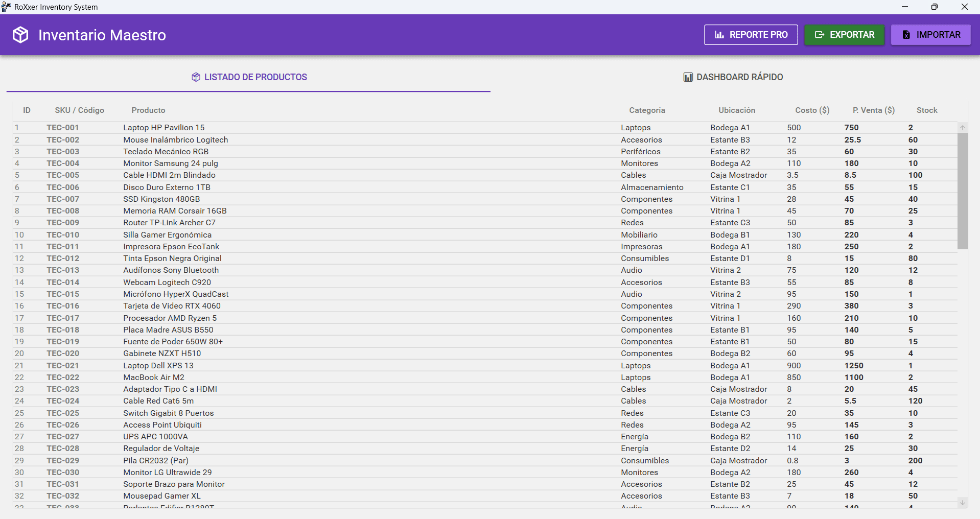Click Gabinete NZXT H510
The width and height of the screenshot is (980, 519).
point(162,353)
